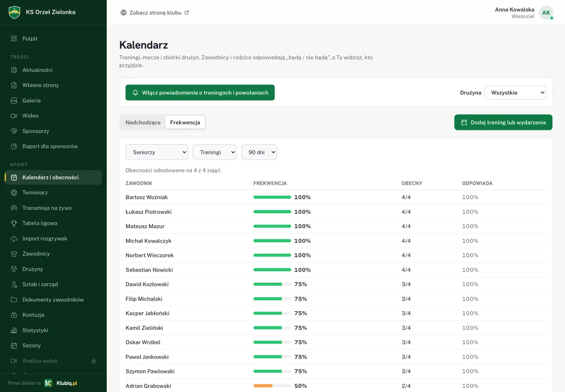Click the AK user avatar
The height and width of the screenshot is (392, 565).
[546, 13]
